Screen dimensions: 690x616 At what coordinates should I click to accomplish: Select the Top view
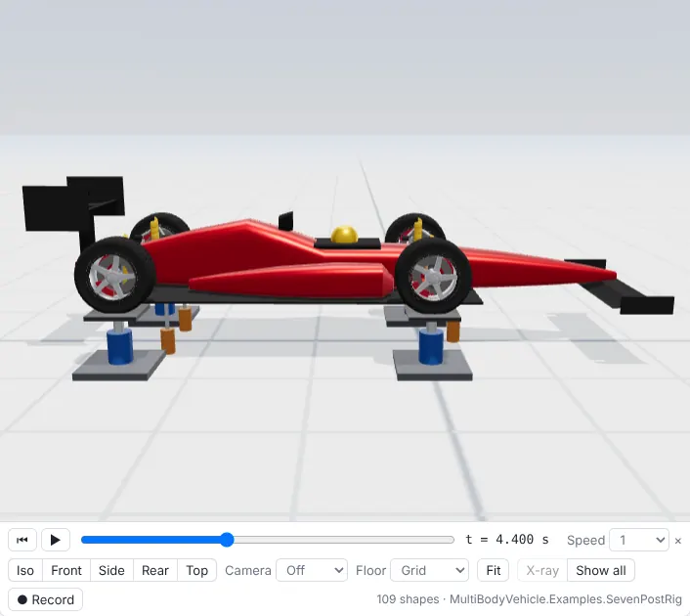(196, 570)
